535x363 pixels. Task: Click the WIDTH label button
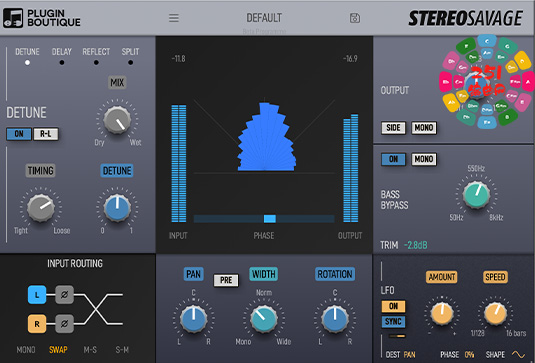coord(264,274)
